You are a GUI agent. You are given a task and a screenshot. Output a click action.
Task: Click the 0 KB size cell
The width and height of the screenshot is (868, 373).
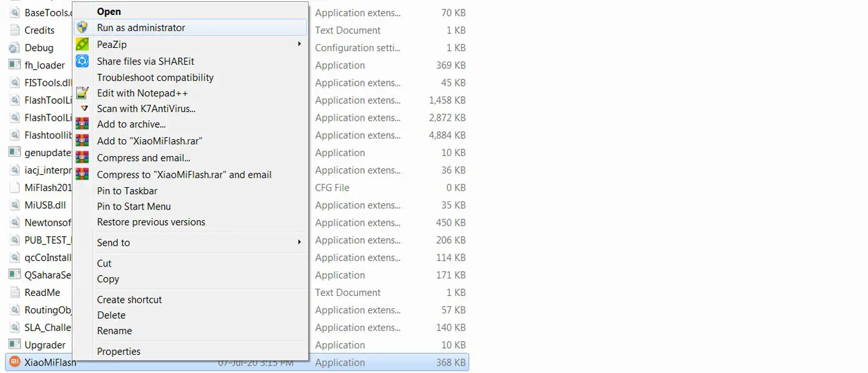coord(455,187)
